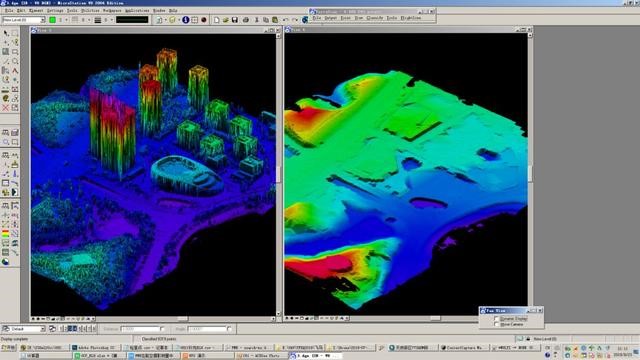Open the Default view mode dropdown

tap(24, 329)
